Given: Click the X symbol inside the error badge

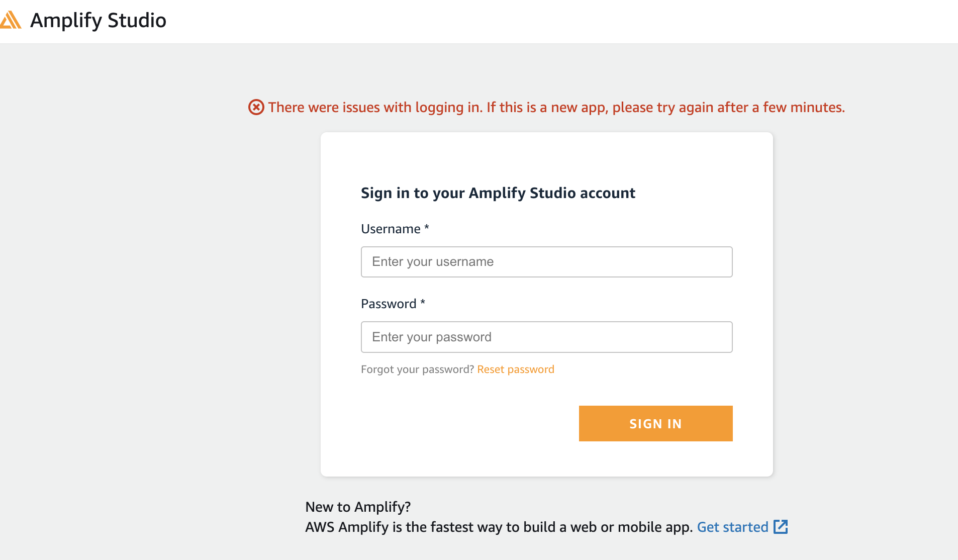Looking at the screenshot, I should (257, 107).
